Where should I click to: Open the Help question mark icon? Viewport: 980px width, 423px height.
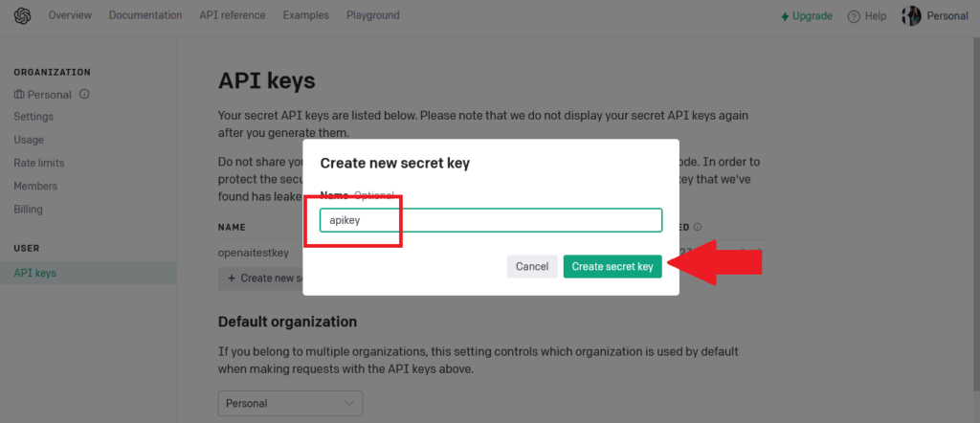point(854,16)
